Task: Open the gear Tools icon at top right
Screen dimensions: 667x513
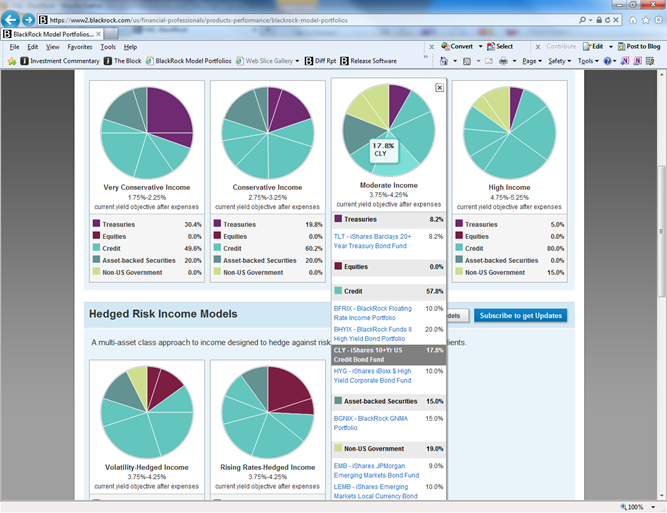Action: (658, 20)
